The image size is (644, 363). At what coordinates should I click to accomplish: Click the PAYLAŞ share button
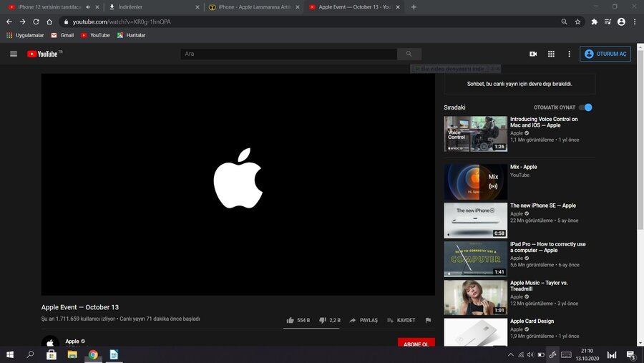[364, 320]
